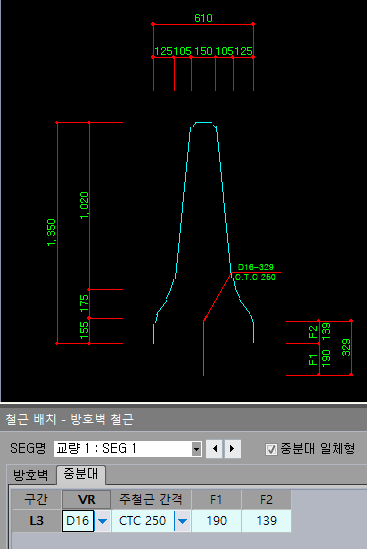Open the VR D16 rebar dropdown arrow
Screen dimensions: 367x549
click(102, 521)
